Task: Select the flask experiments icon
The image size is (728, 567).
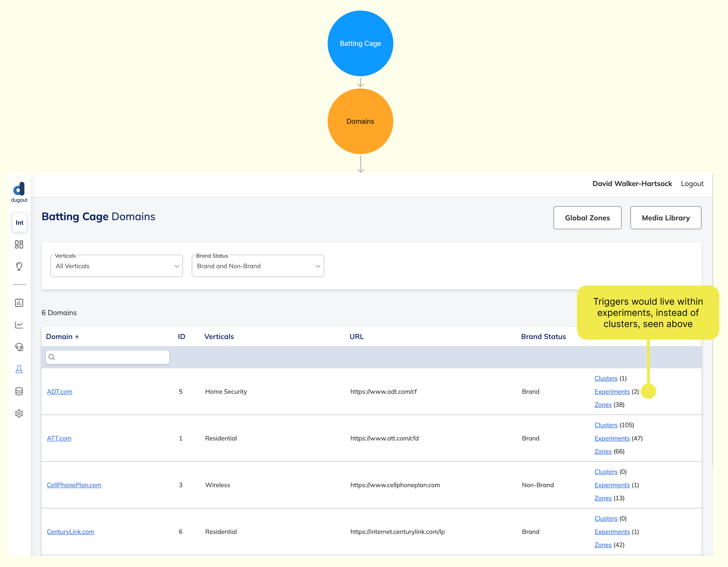Action: coord(19,369)
